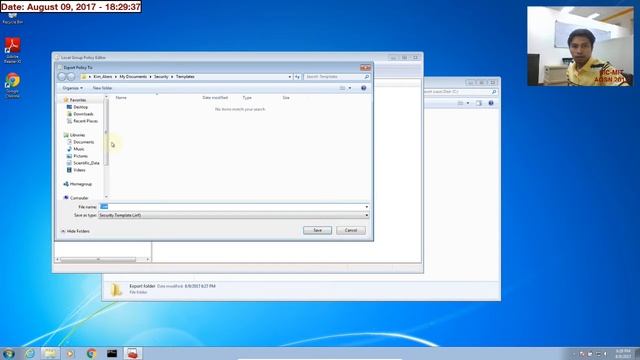Go back using the dialog's Back arrow
Screen dimensions: 640x360
click(62, 77)
